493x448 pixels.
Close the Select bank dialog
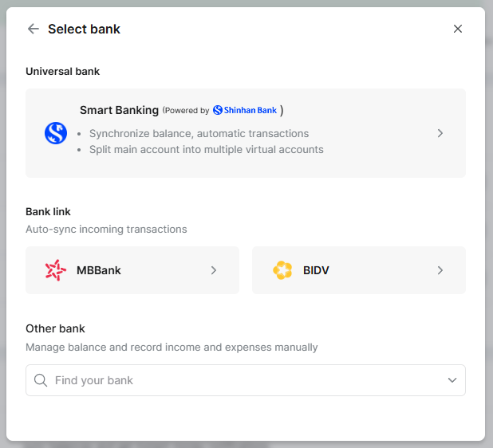tap(458, 29)
